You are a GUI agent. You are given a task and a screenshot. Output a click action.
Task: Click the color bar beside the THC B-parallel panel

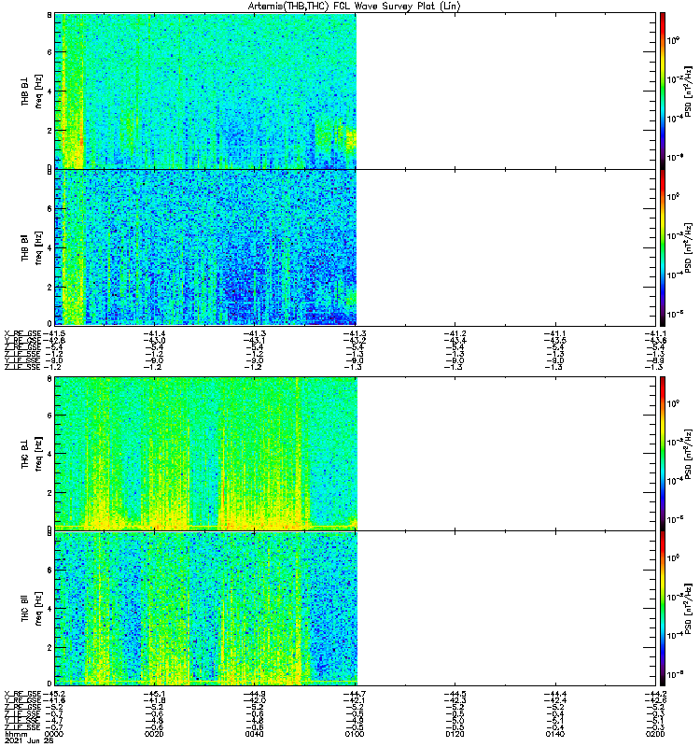coord(663,609)
